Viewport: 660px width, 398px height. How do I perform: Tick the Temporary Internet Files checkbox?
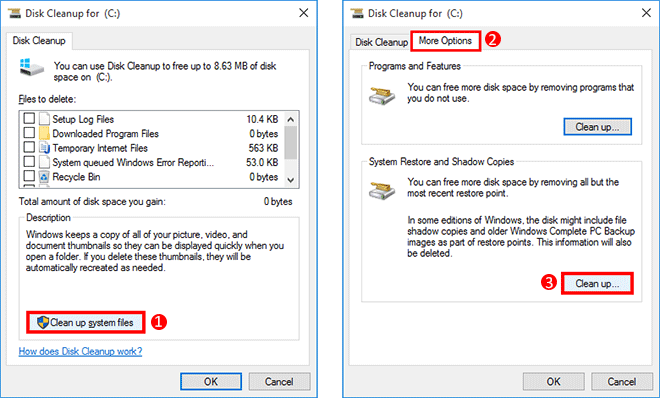29,147
